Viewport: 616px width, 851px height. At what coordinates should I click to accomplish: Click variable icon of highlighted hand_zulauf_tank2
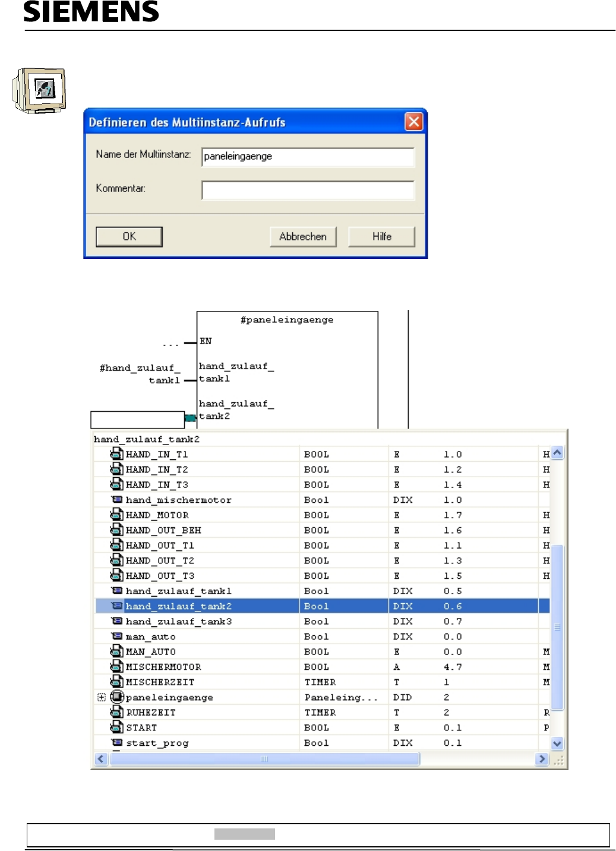point(117,606)
